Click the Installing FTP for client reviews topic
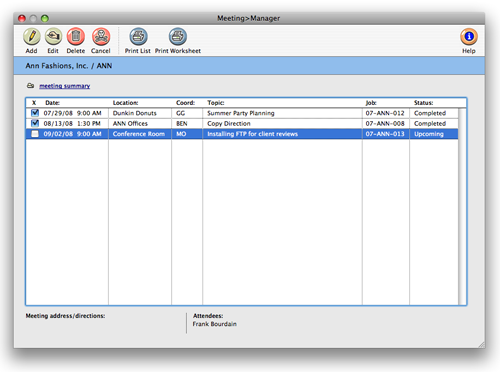The height and width of the screenshot is (372, 500). (x=252, y=134)
